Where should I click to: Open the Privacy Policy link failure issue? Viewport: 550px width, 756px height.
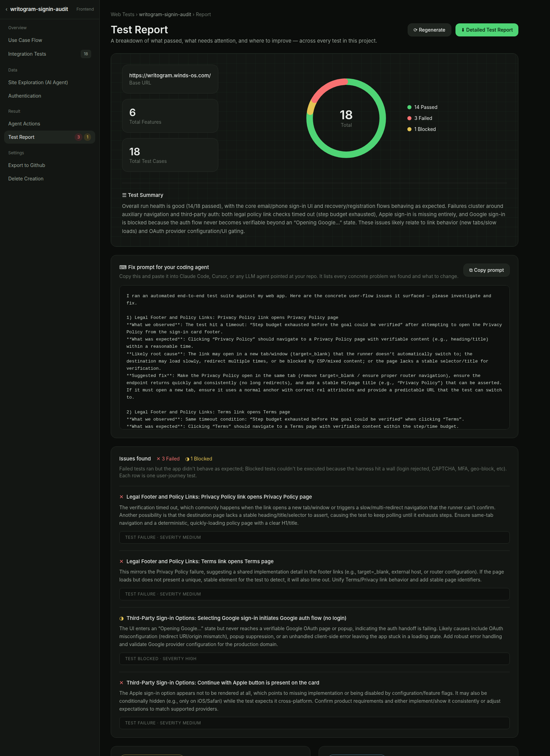click(x=219, y=497)
